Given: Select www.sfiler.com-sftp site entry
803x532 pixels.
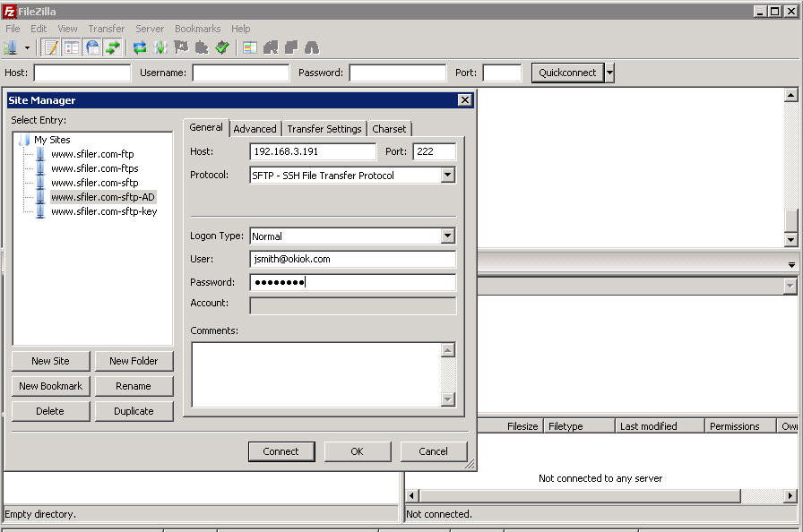Looking at the screenshot, I should 95,183.
